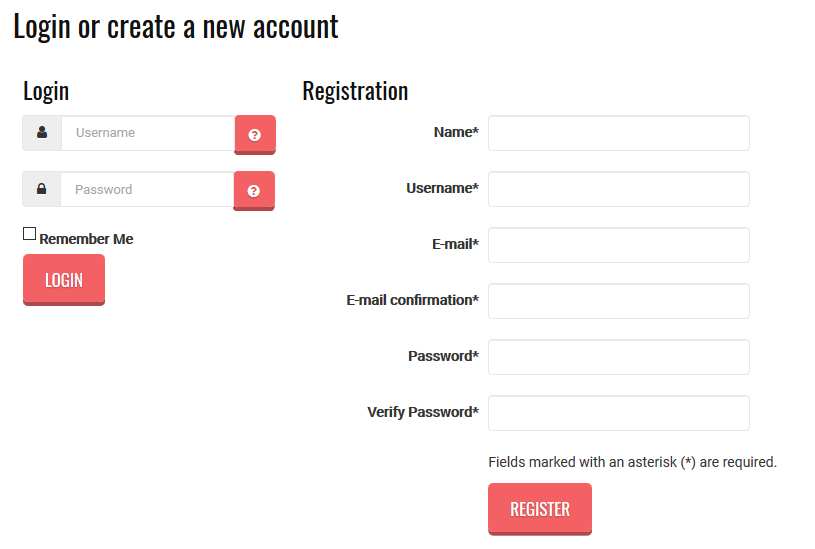Focus the E-mail confirmation input field

tap(618, 301)
